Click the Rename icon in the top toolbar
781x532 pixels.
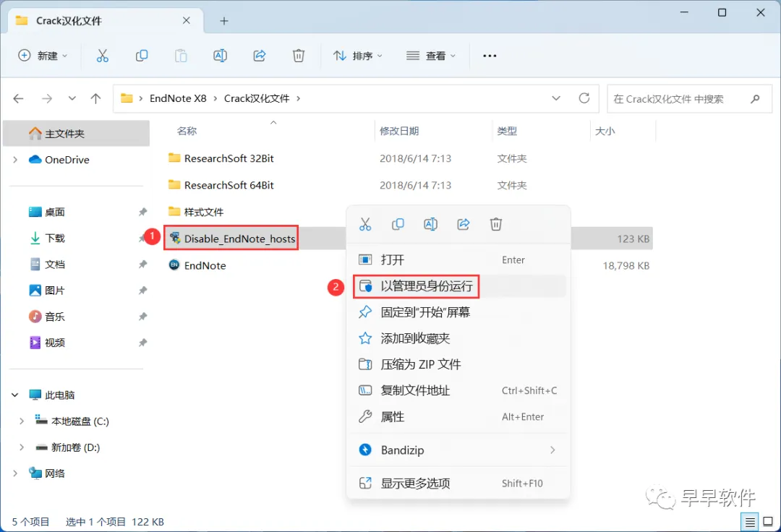(220, 56)
